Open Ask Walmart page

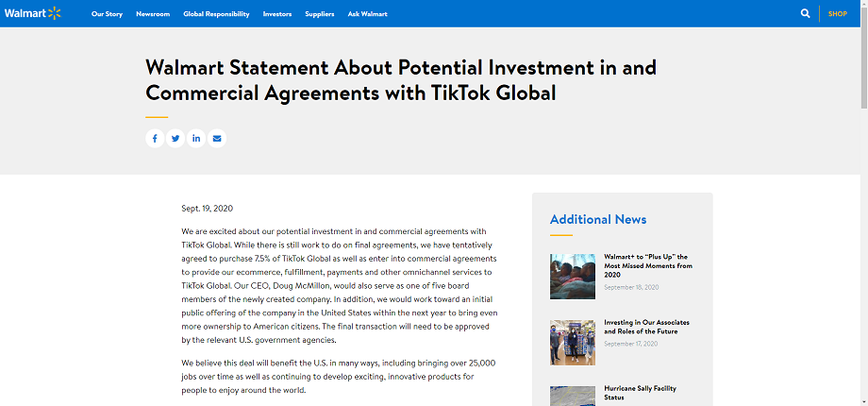(x=367, y=14)
